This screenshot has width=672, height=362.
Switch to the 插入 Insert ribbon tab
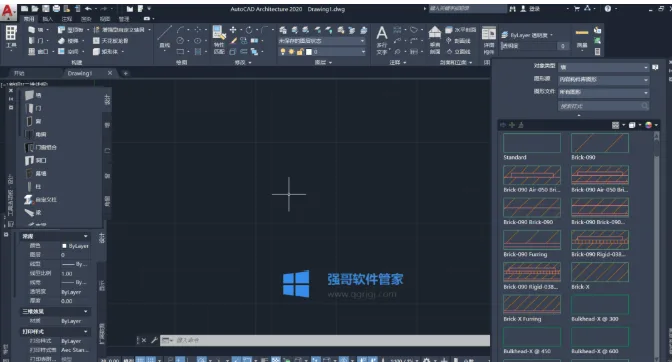click(x=48, y=19)
